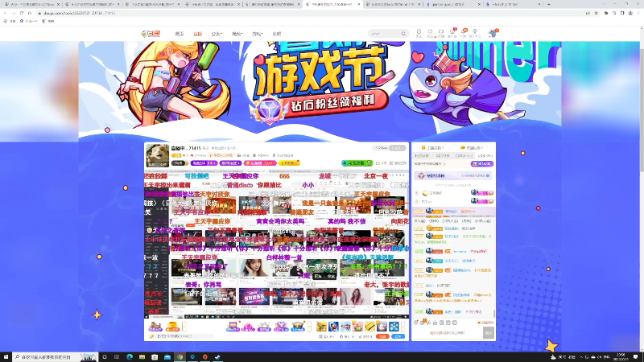Click the chat toolbar icon with orange badge
This screenshot has width=644, height=362.
423,323
